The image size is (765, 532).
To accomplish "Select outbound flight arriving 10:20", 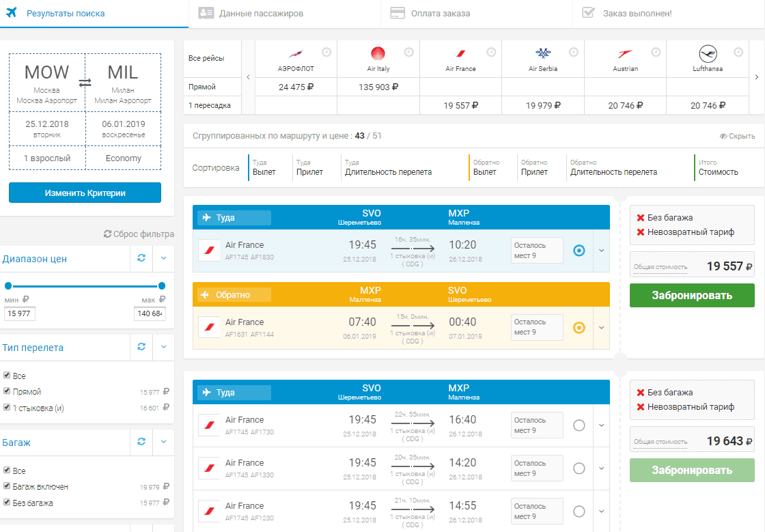I will (579, 251).
